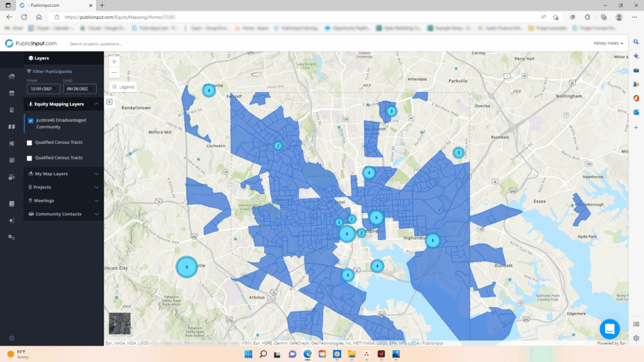Open the blue chat widget bubble
The height and width of the screenshot is (362, 644).
[x=609, y=329]
